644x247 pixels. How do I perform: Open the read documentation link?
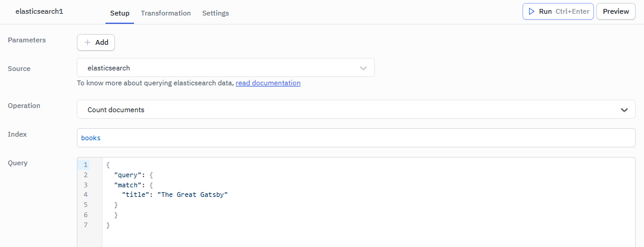tap(268, 83)
